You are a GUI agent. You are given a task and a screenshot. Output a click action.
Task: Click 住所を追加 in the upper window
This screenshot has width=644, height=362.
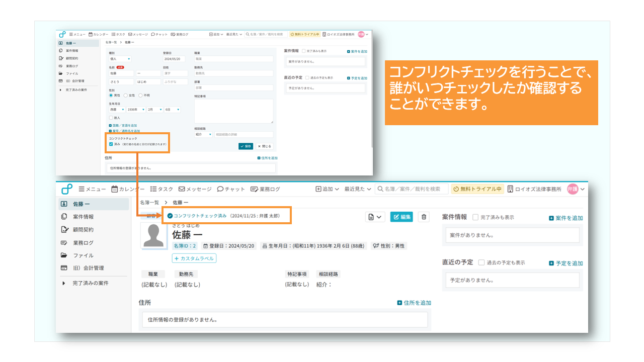click(267, 158)
